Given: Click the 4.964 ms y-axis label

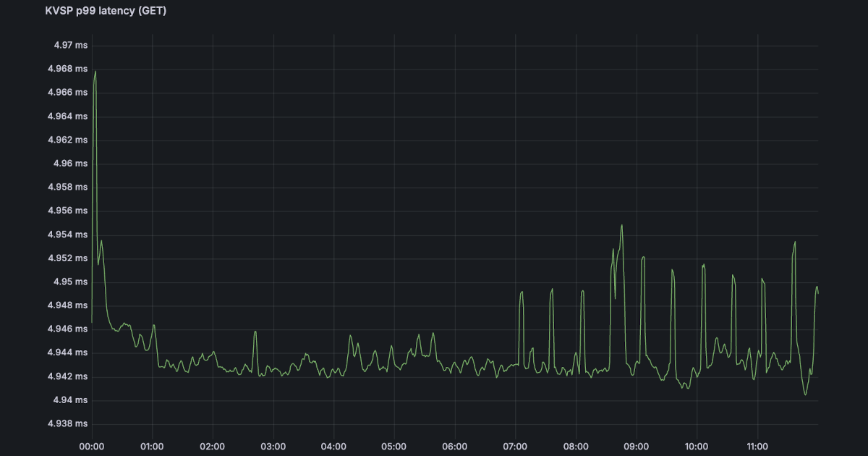Looking at the screenshot, I should pos(68,116).
